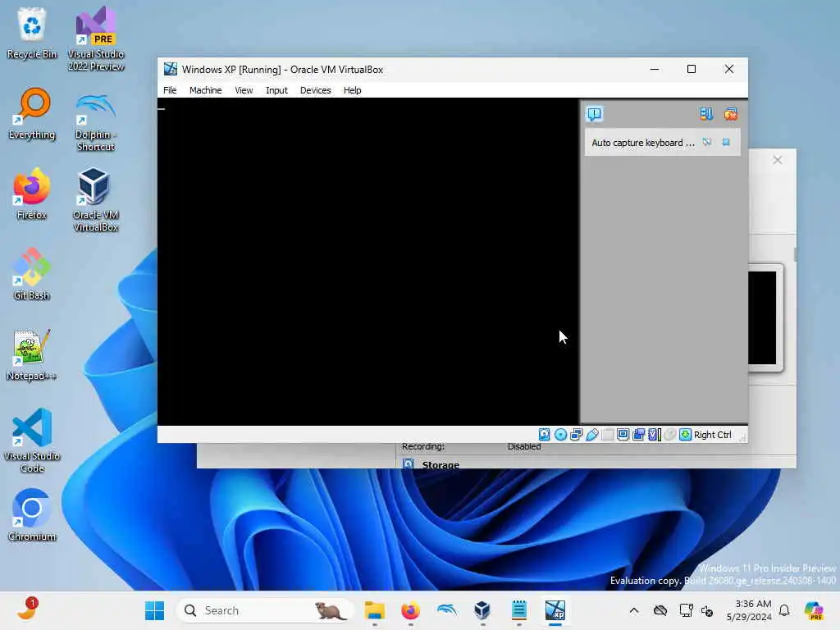Open the Copilot PRE icon in the taskbar
Screen dimensions: 840x630
pos(814,610)
